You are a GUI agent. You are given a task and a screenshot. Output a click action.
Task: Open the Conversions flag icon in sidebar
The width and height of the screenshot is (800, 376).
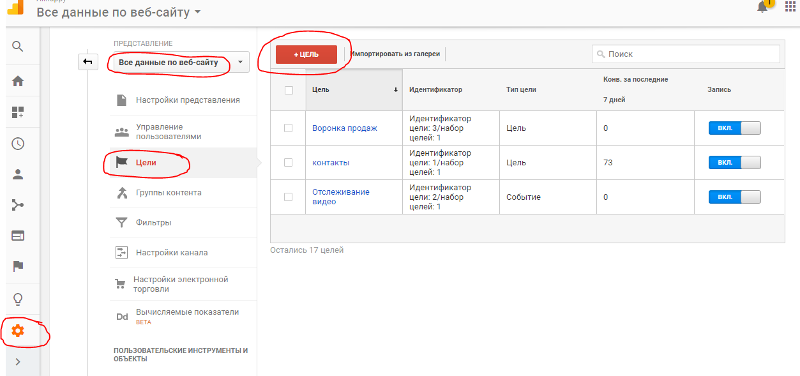18,266
